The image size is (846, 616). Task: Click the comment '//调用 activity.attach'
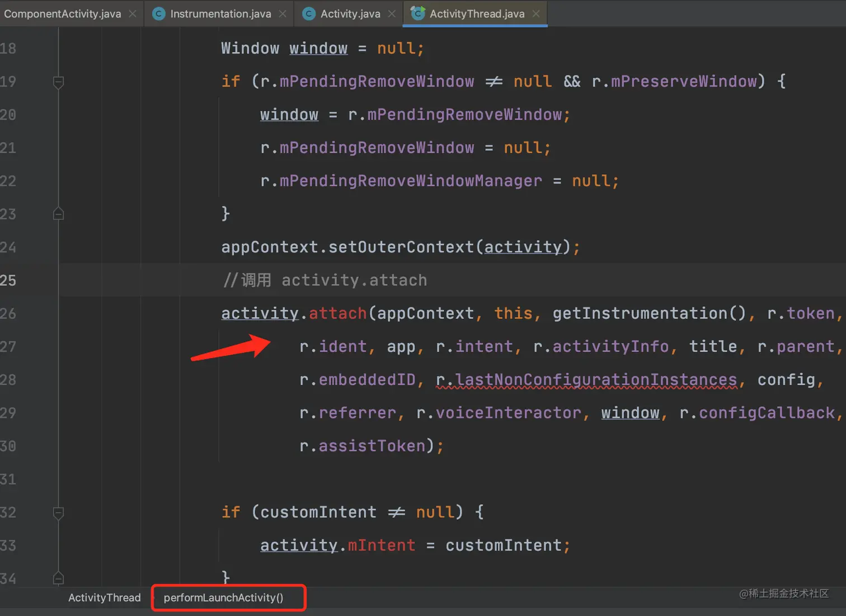click(x=325, y=280)
